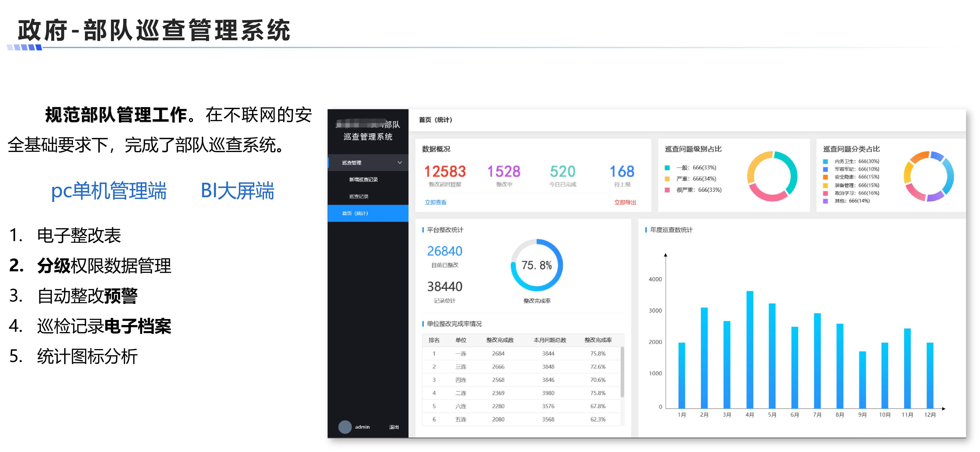Screen dimensions: 980x452
Task: Click the admin user avatar
Action: [x=345, y=427]
